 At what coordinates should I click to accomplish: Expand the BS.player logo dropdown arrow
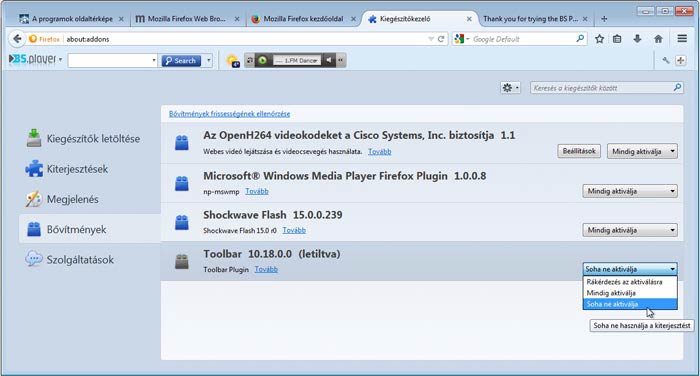tap(60, 60)
